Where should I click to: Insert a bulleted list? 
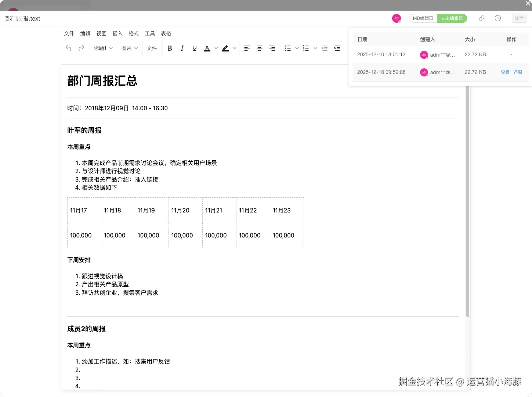tap(288, 48)
